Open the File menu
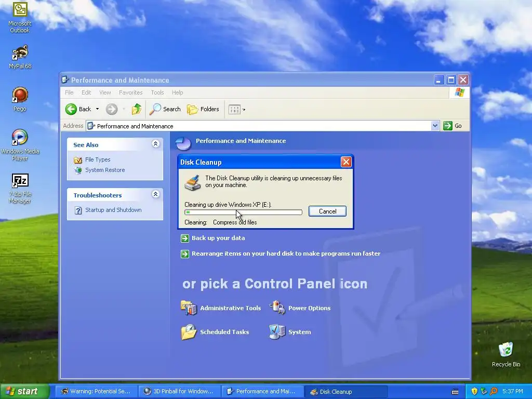Screen dimensions: 532x399 click(69, 92)
